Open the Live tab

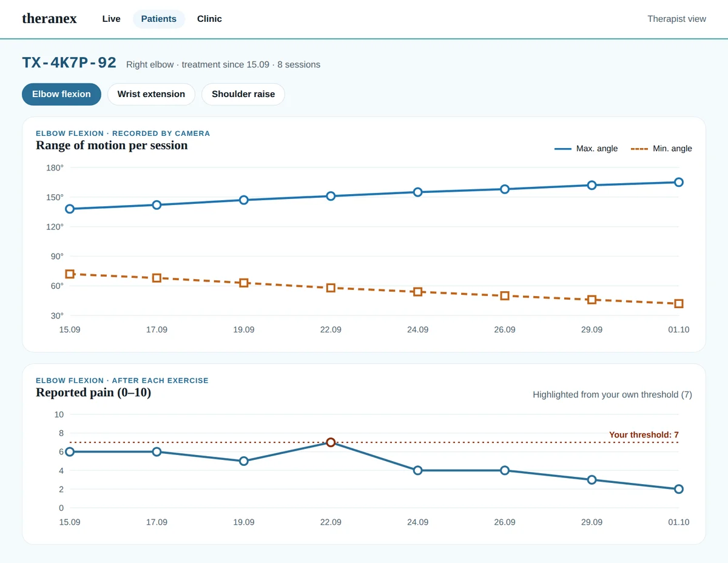pyautogui.click(x=111, y=19)
